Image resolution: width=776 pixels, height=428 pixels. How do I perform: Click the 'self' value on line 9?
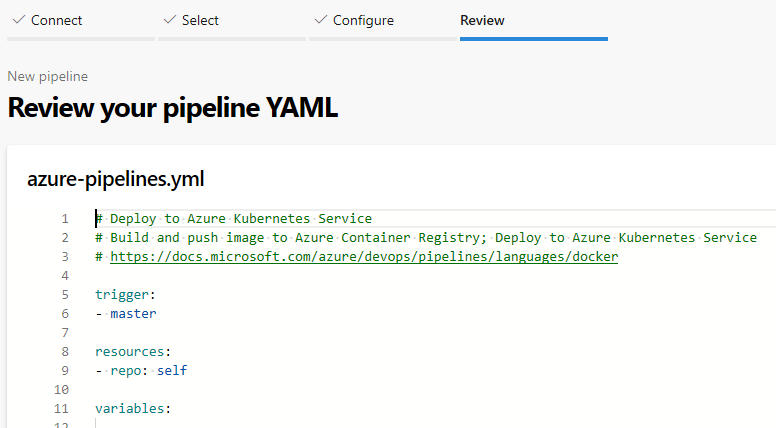pos(172,371)
